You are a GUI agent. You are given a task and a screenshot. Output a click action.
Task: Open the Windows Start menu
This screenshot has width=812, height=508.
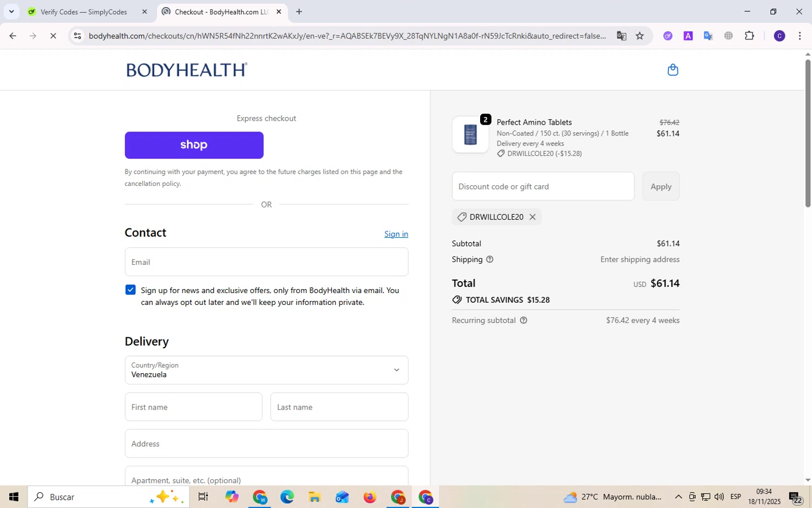(x=14, y=497)
